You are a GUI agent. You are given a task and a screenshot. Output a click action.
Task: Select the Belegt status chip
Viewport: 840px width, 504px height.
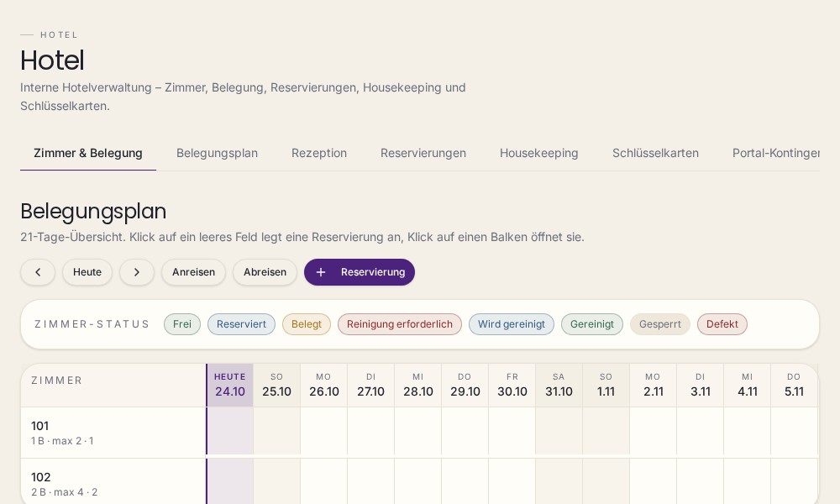(307, 324)
